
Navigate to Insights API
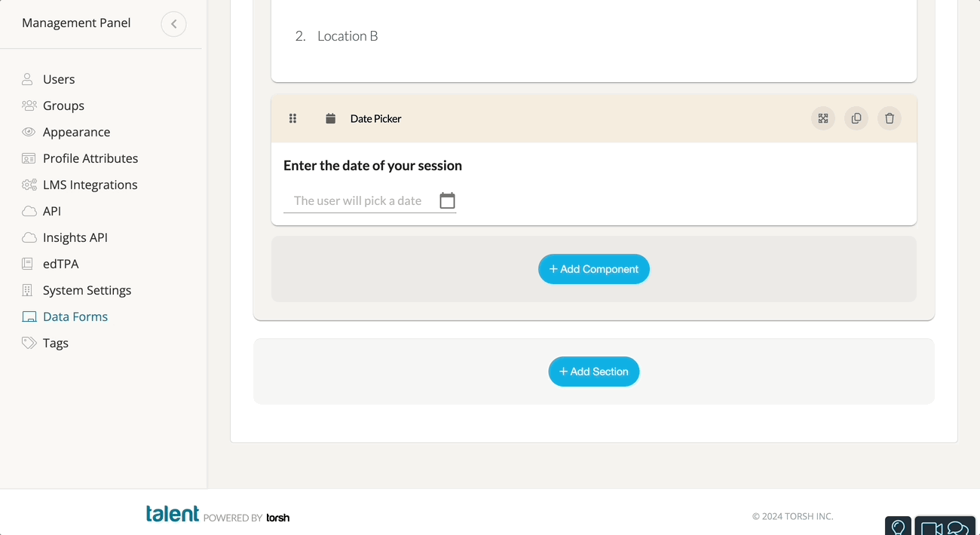pyautogui.click(x=75, y=237)
